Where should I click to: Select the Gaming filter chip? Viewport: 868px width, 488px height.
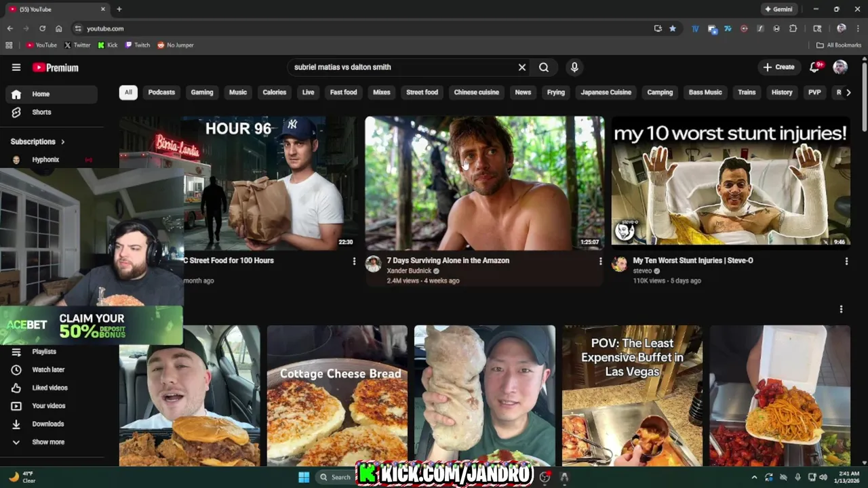(202, 92)
